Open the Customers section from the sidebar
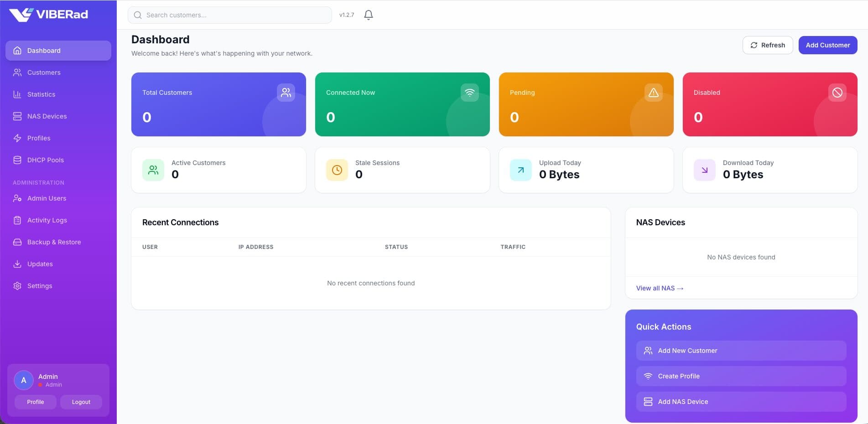Screen dimensions: 868x424 43,72
